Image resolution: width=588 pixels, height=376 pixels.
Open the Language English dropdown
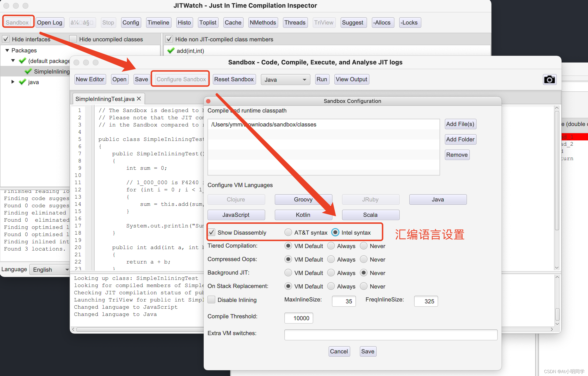click(x=50, y=269)
